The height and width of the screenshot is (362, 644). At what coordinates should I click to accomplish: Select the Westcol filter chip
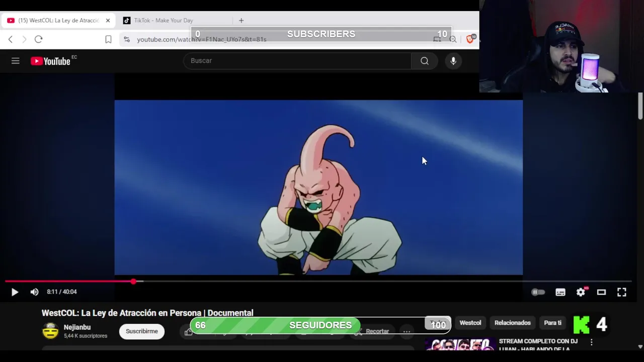470,323
